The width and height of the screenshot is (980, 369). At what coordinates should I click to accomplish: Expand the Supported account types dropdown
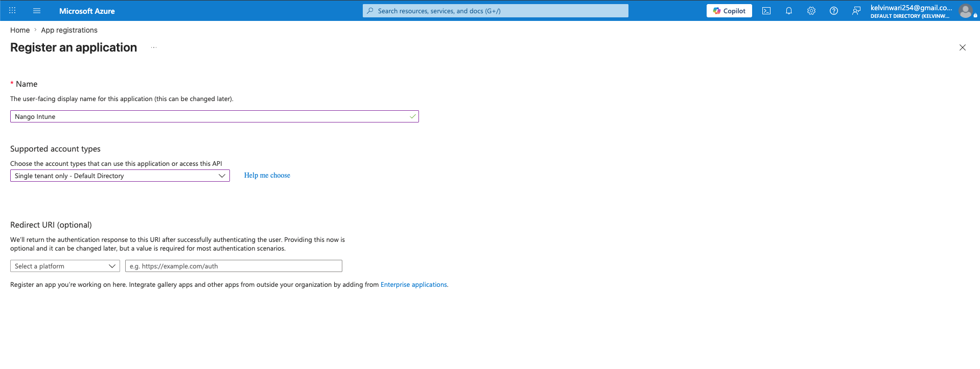(120, 176)
